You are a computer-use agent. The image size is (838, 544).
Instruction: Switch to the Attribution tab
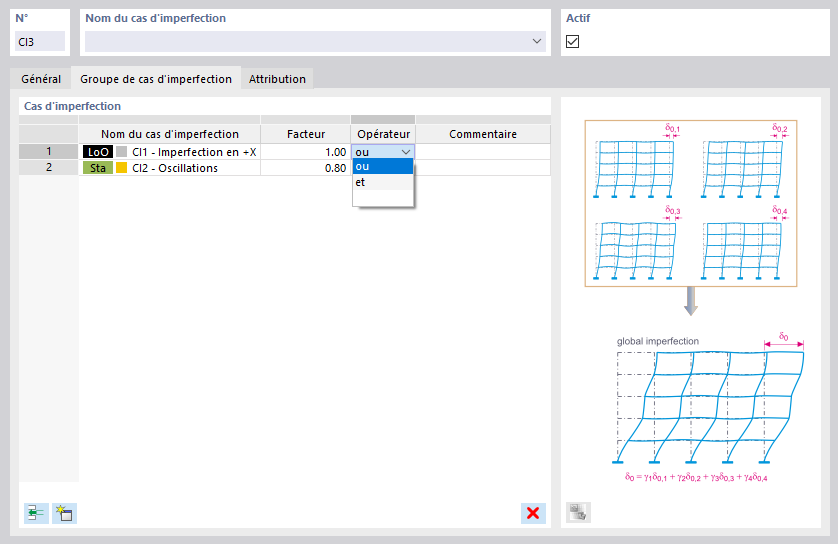point(277,79)
